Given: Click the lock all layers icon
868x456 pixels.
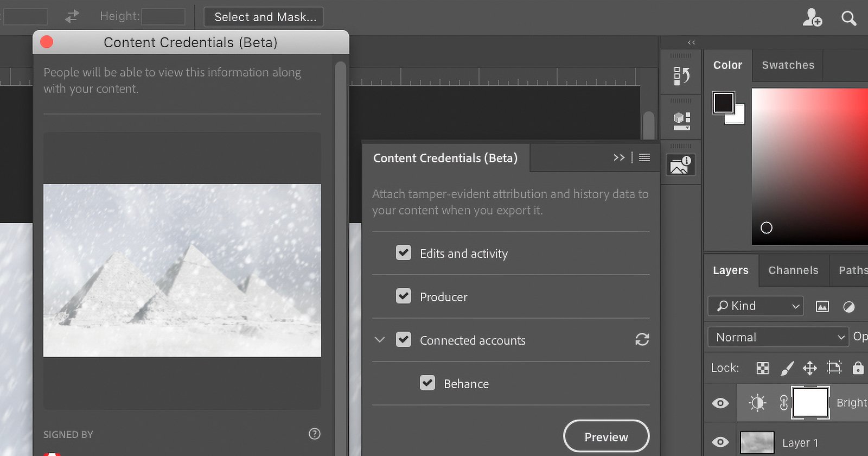Looking at the screenshot, I should pos(858,368).
